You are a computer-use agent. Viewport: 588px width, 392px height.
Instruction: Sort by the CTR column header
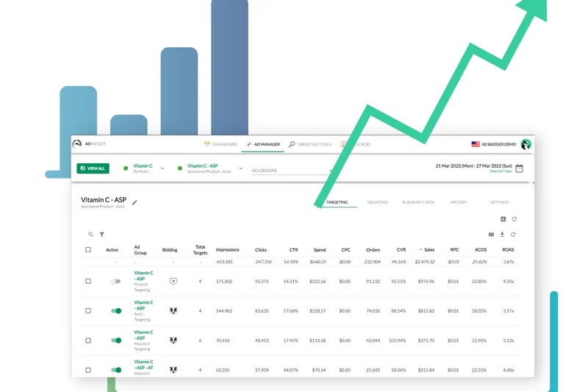coord(293,249)
